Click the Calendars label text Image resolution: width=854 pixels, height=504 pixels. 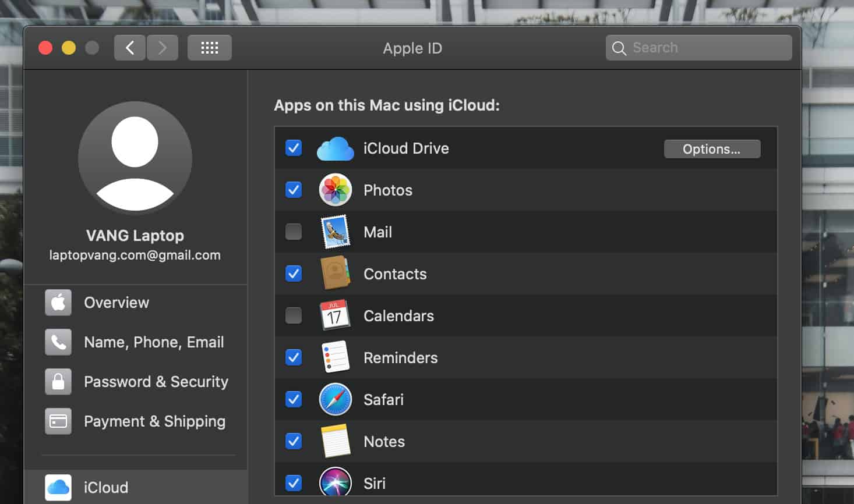tap(398, 316)
